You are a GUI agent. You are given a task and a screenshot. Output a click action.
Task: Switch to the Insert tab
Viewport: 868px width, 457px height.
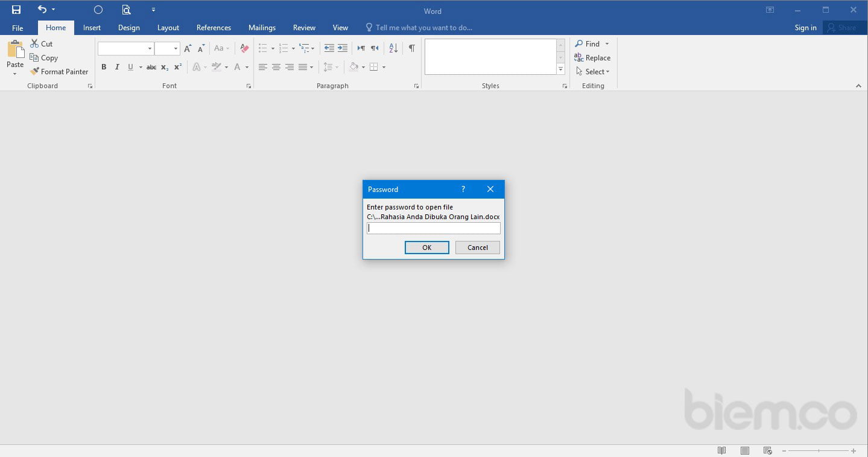coord(92,28)
